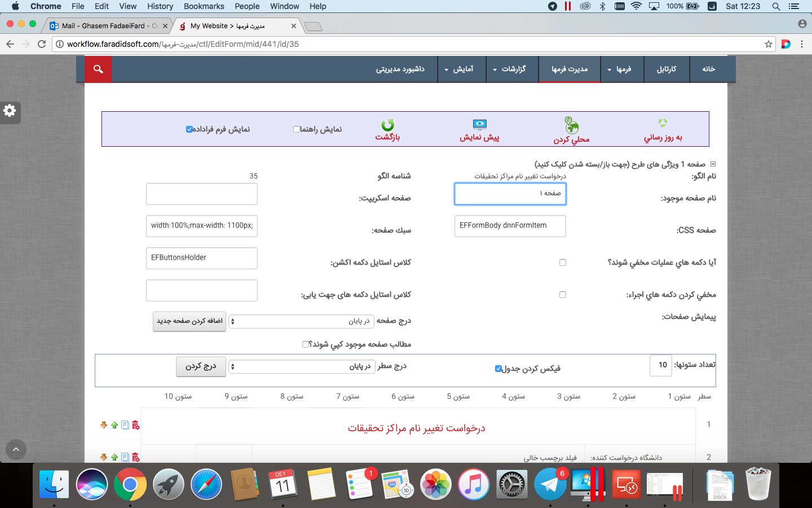Click the به روز رسانی (update) icon
The width and height of the screenshot is (812, 508).
pyautogui.click(x=663, y=123)
